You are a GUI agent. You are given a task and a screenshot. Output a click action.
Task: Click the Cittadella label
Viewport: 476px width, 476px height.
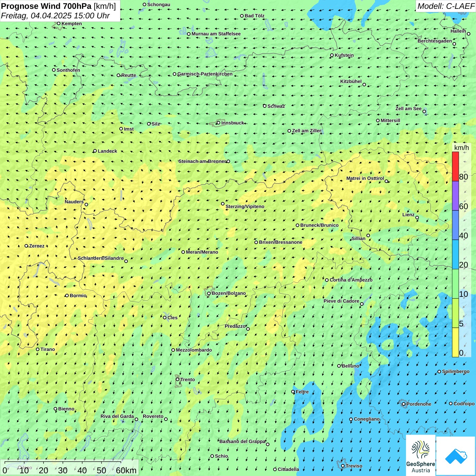pos(288,469)
